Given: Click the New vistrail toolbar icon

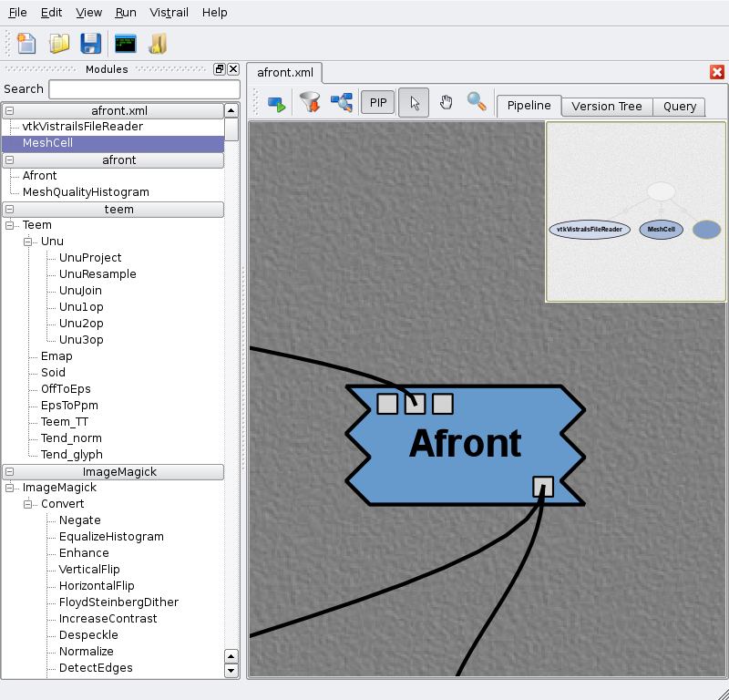Looking at the screenshot, I should pos(26,43).
